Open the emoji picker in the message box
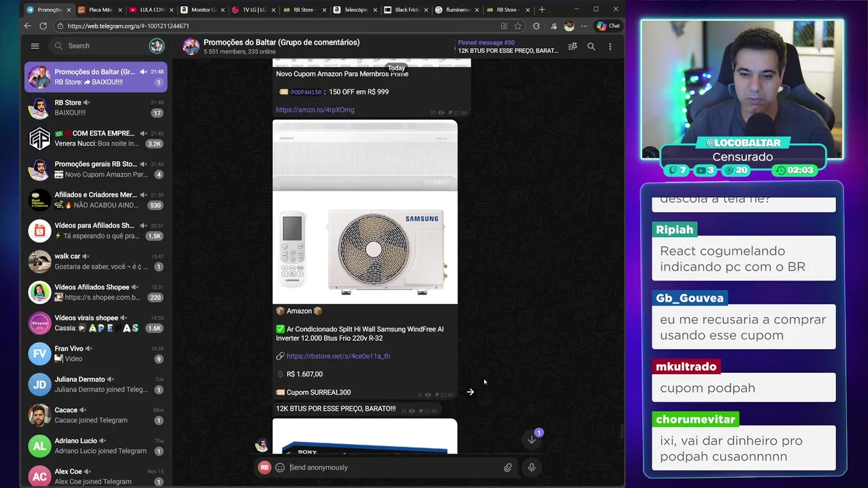The image size is (868, 488). click(x=279, y=467)
